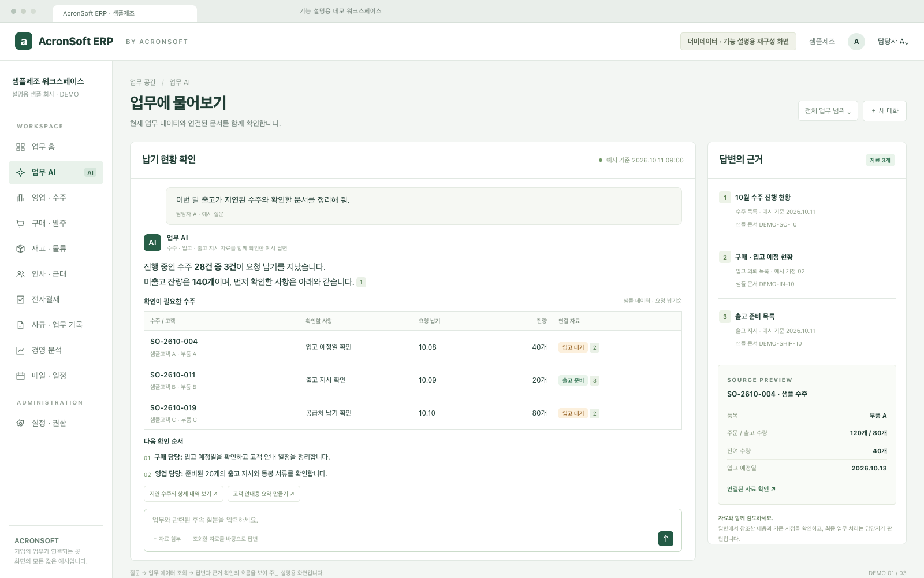
Task: Open the 담당자 A account menu
Action: [x=893, y=42]
